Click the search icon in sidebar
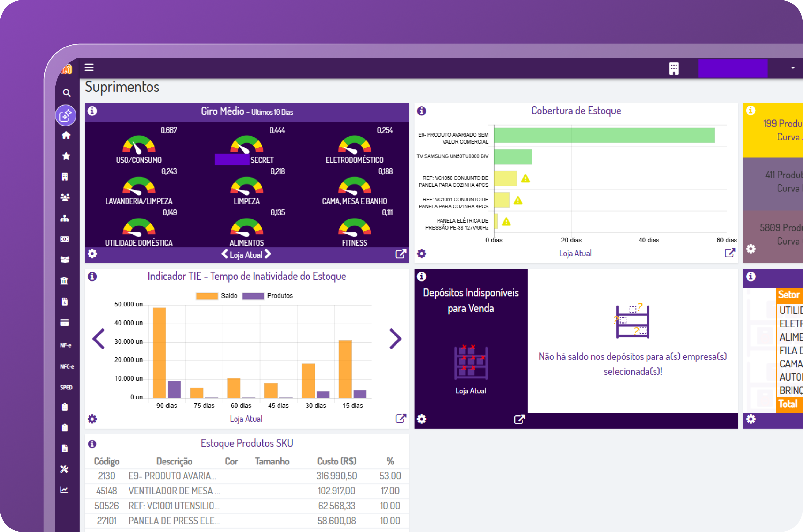 click(67, 93)
